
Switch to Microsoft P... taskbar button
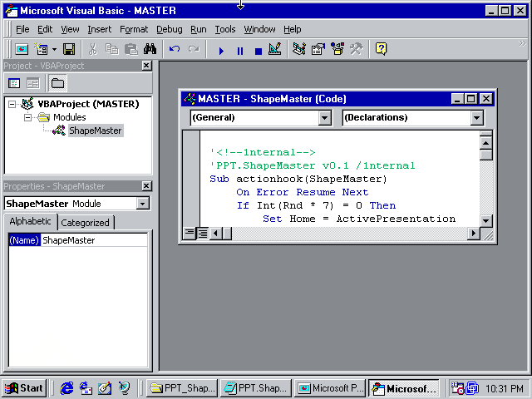point(330,388)
